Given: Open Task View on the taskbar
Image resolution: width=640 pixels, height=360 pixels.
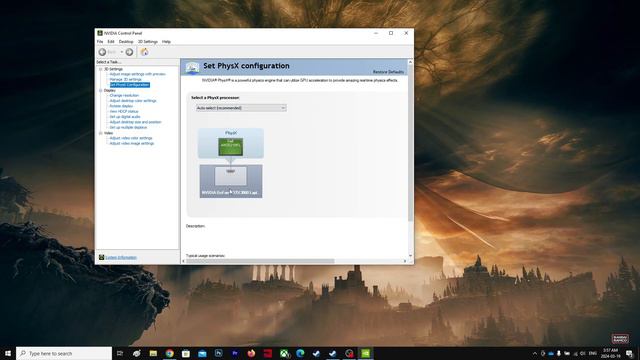Looking at the screenshot, I should [120, 353].
